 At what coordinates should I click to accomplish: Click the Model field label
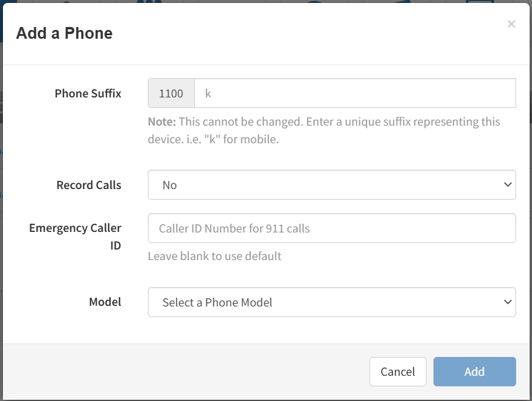pyautogui.click(x=105, y=302)
